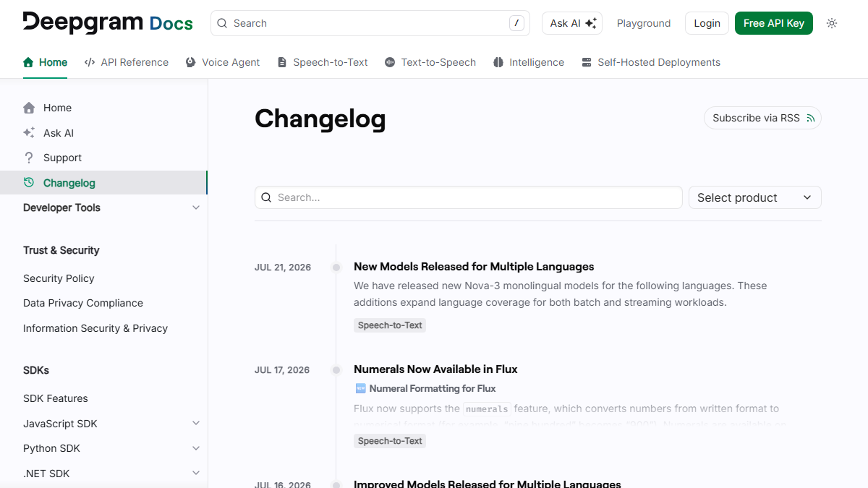Click the numerals inline code text
Viewport: 868px width, 488px height.
coord(487,408)
